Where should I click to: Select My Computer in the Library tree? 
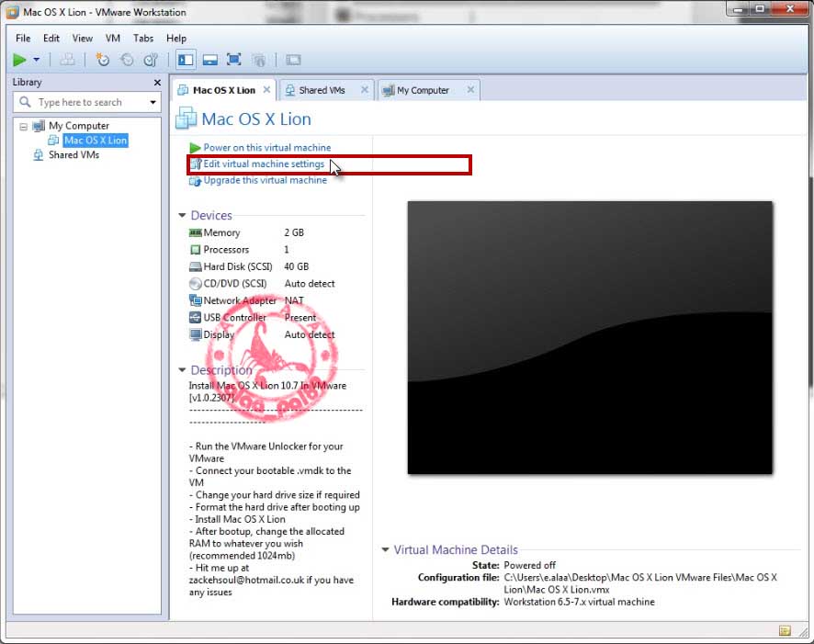(79, 126)
